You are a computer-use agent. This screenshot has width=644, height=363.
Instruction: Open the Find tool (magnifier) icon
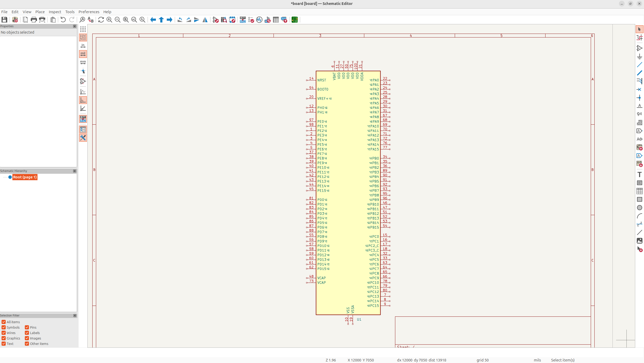[82, 20]
